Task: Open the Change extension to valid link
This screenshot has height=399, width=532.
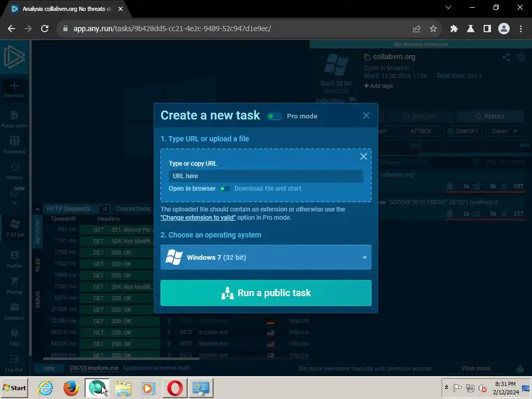Action: (x=198, y=218)
